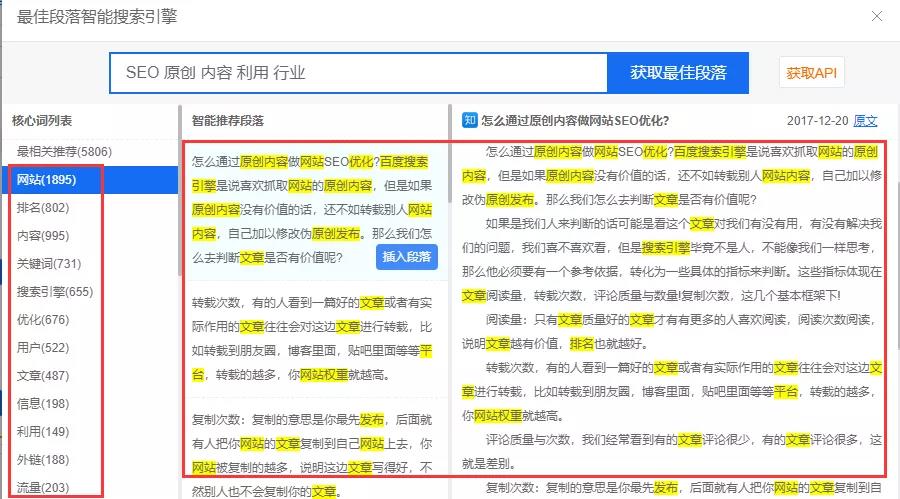
Task: Open the 原文 original article link
Action: coord(865,121)
